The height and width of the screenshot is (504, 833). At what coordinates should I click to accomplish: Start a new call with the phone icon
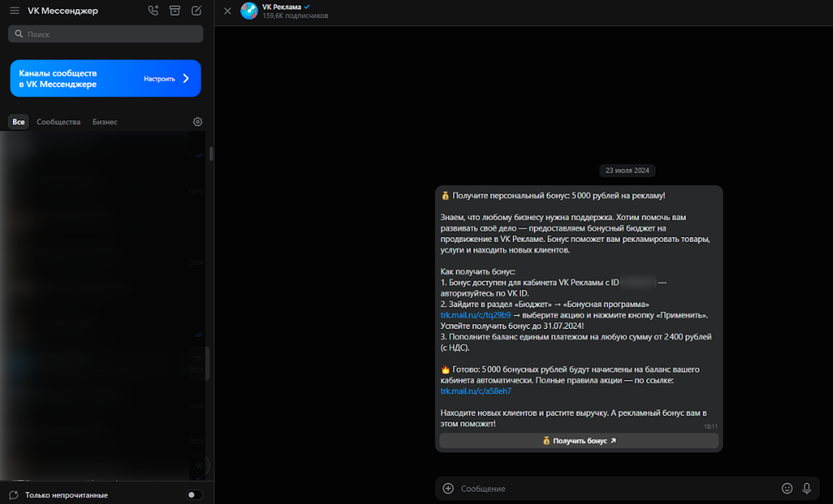point(154,11)
